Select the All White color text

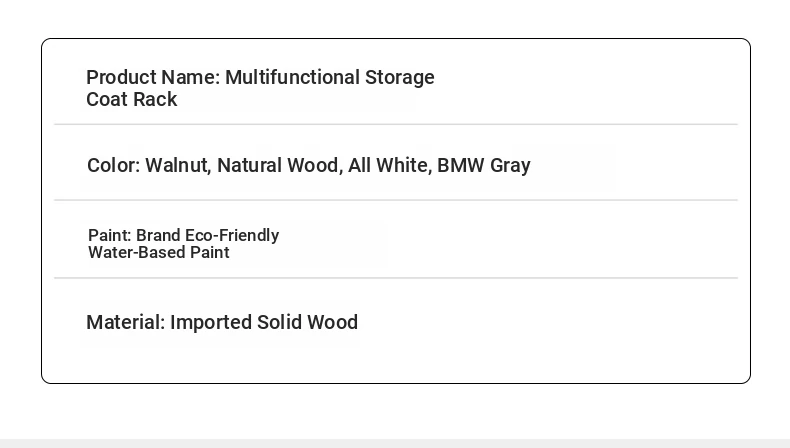point(390,165)
